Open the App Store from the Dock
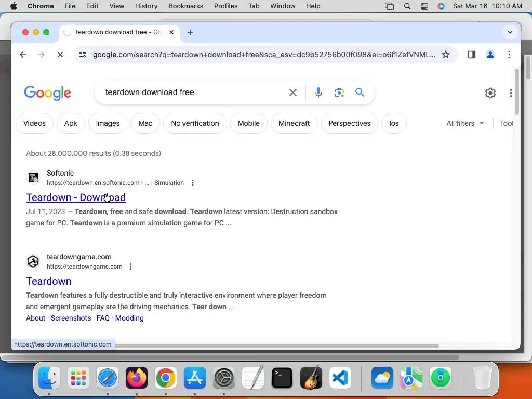Screen dimensions: 532x399 195,378
